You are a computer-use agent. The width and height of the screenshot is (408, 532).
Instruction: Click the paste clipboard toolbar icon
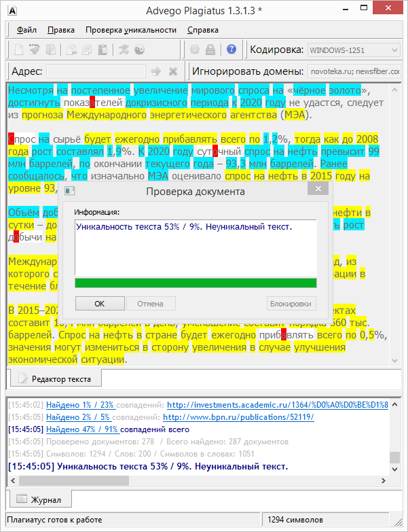[103, 50]
